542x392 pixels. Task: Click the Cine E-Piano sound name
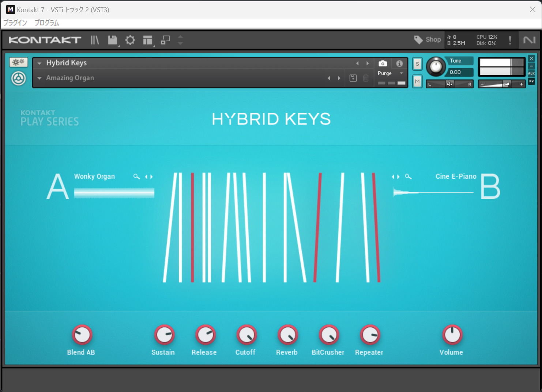click(456, 176)
